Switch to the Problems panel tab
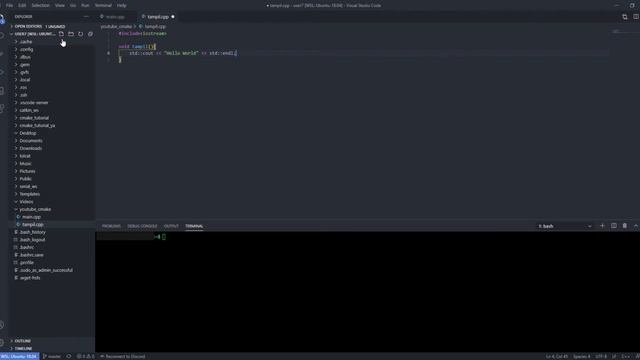The image size is (640, 360). (111, 226)
